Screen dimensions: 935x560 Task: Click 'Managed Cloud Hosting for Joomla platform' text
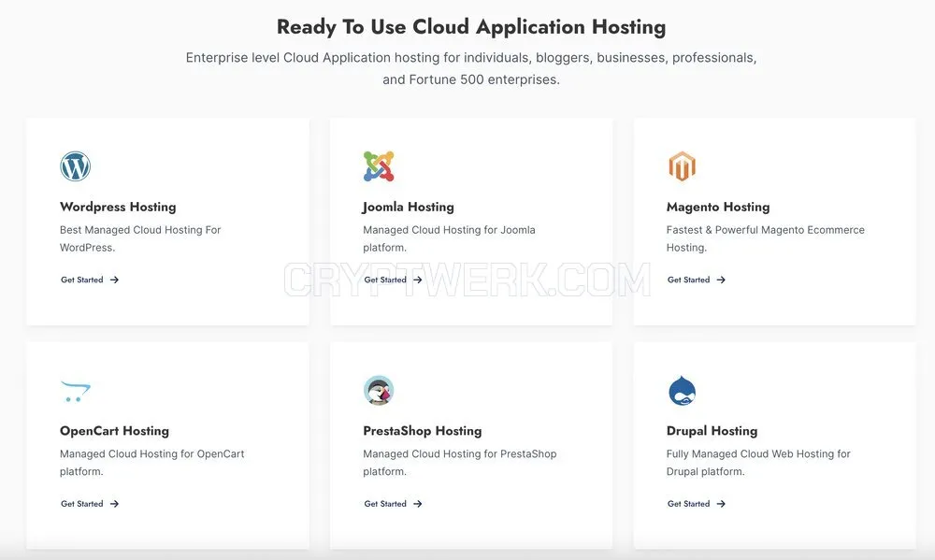(x=449, y=238)
